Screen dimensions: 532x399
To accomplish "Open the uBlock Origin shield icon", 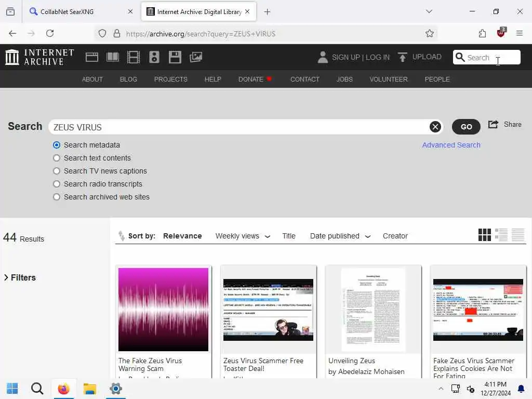I will pyautogui.click(x=501, y=33).
